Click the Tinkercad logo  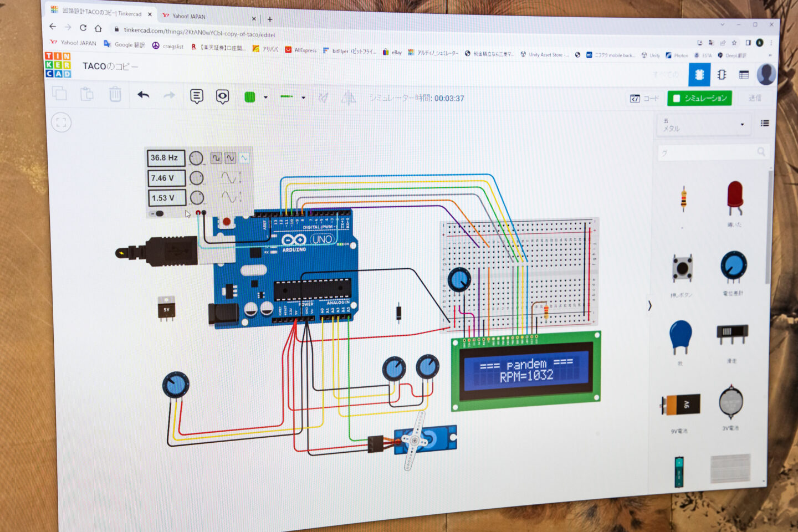click(x=58, y=65)
